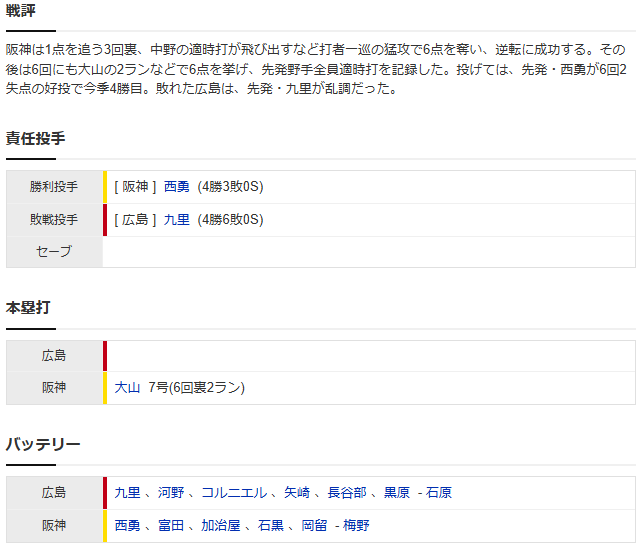The width and height of the screenshot is (640, 546).
Task: Click the 7号(6回裏2ラン) home run detail
Action: [x=196, y=387]
